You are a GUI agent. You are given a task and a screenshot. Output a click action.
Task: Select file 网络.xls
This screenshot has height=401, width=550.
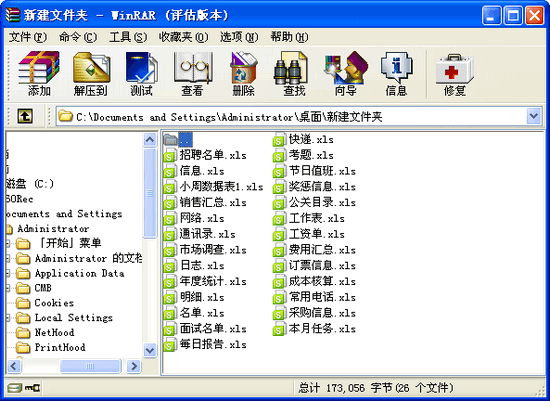coord(194,219)
